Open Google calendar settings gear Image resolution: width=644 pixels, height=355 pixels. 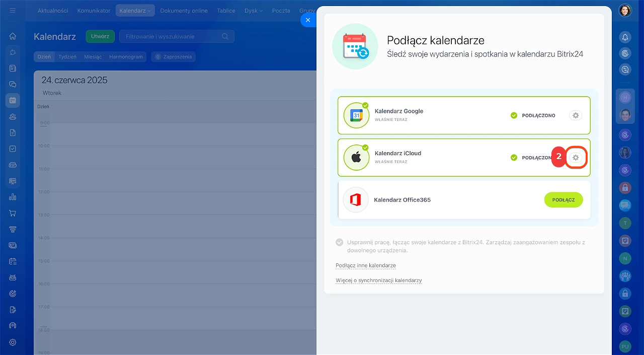coord(576,115)
